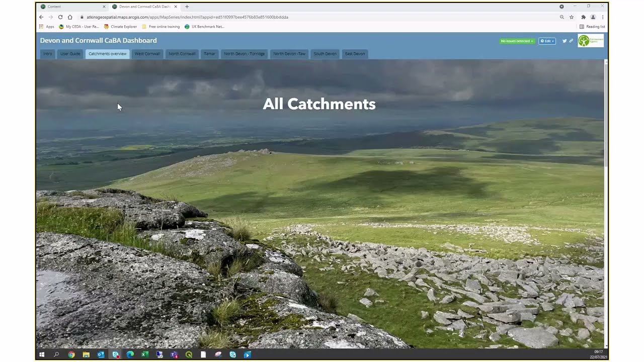This screenshot has height=362, width=644.
Task: Open the UK Benchmark Net bookmark
Action: pos(204,27)
